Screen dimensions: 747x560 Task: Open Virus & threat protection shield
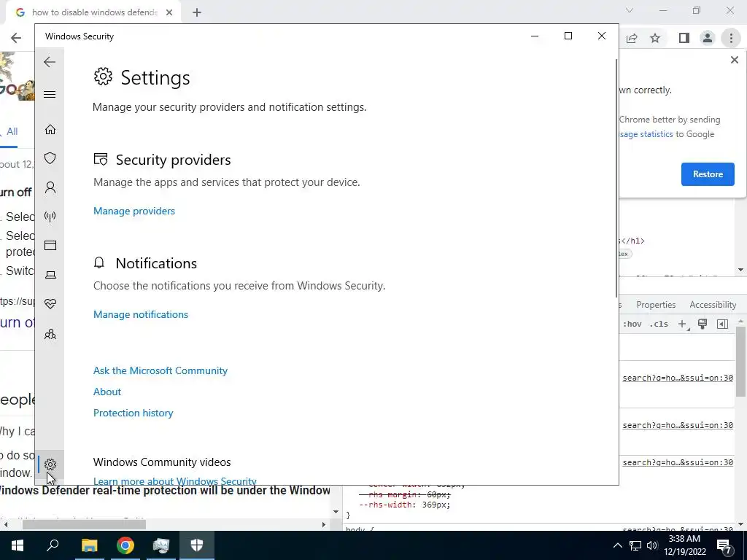[50, 158]
